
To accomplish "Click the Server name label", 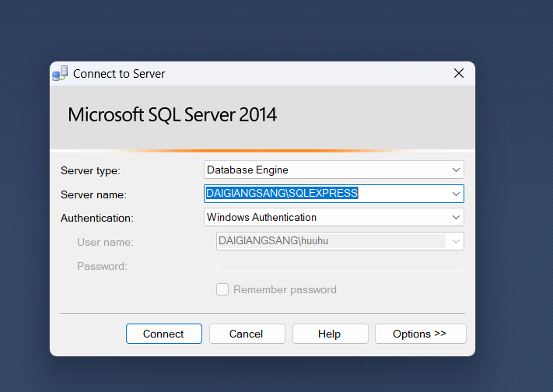I will (x=93, y=194).
